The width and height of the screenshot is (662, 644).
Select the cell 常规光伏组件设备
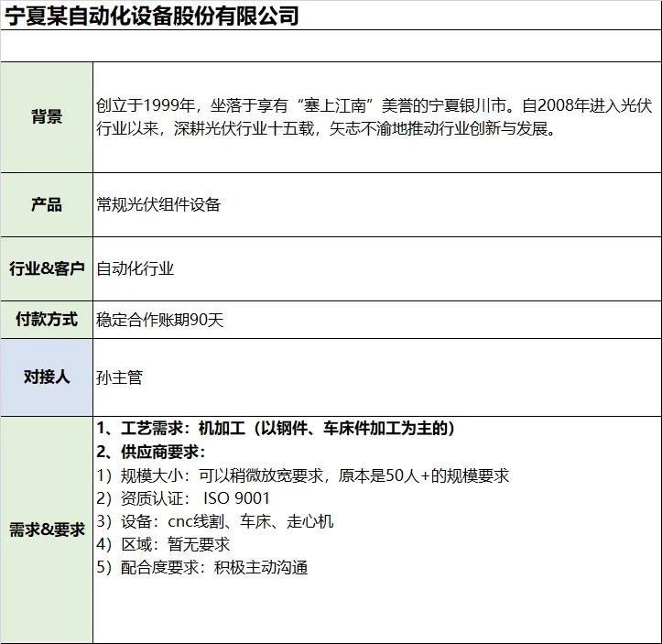(x=377, y=205)
